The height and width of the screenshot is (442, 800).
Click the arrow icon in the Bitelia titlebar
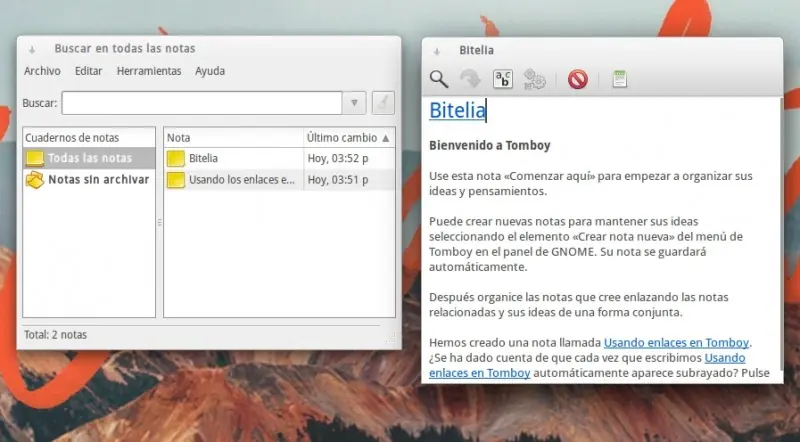[x=437, y=51]
